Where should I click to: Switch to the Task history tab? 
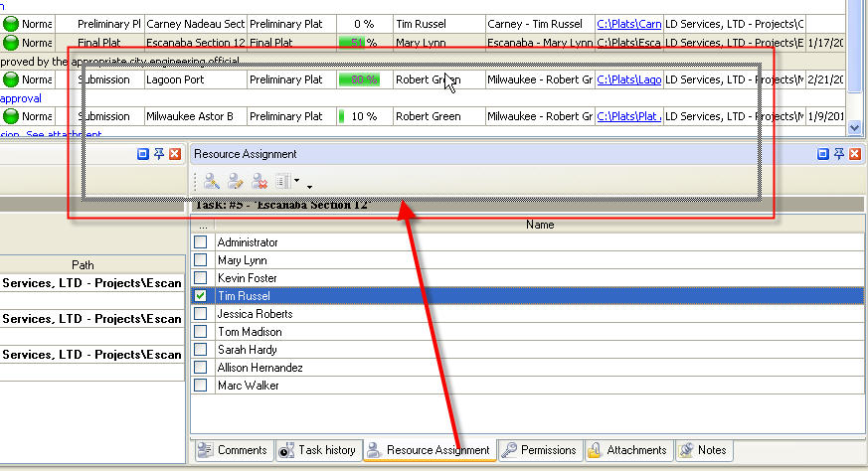tap(317, 450)
